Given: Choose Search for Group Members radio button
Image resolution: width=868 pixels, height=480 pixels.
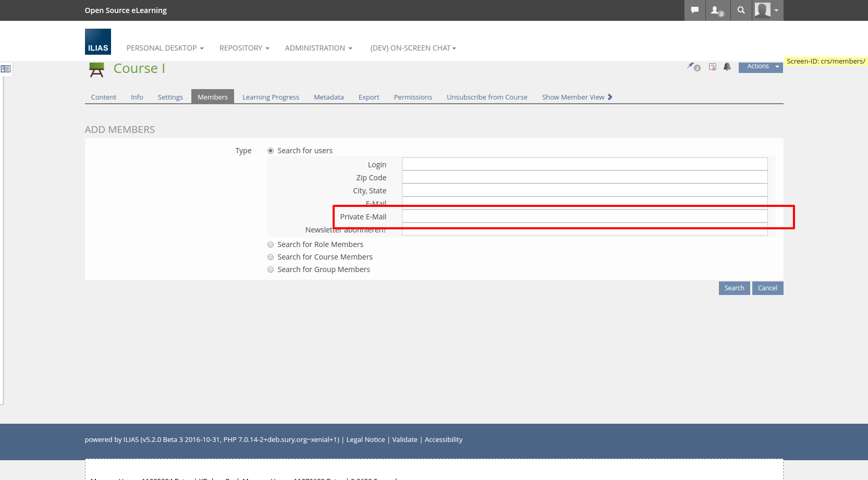Looking at the screenshot, I should pos(271,269).
